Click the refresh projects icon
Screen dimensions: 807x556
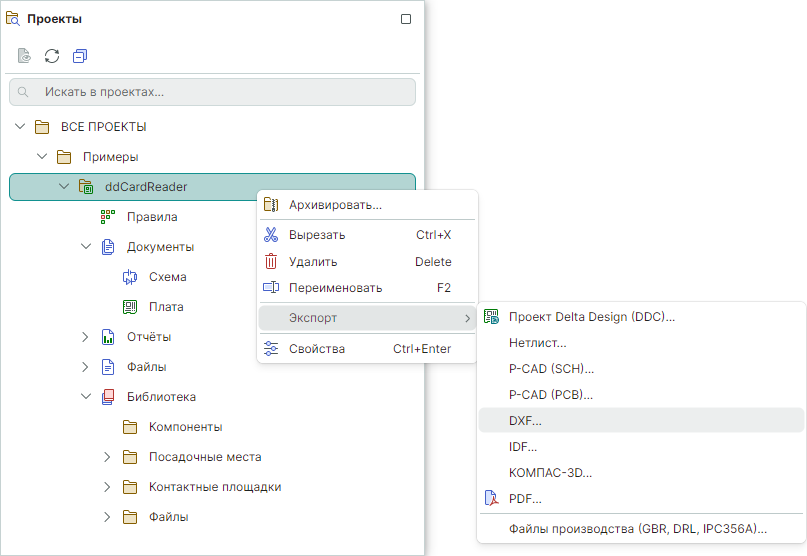(x=52, y=56)
